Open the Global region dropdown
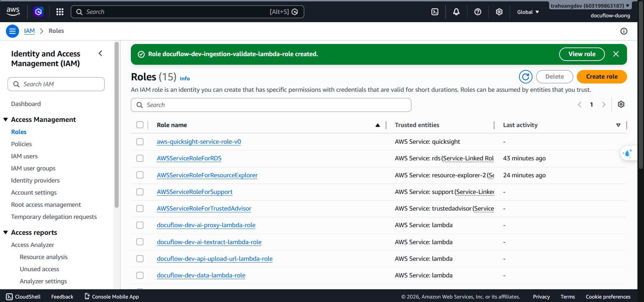Screen dimensions: 644x302 [x=528, y=12]
